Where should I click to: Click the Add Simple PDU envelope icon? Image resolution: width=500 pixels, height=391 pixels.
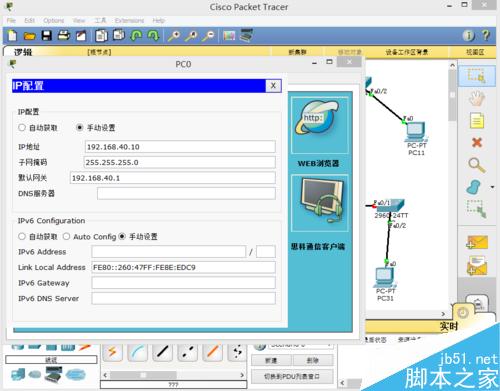coord(477,242)
